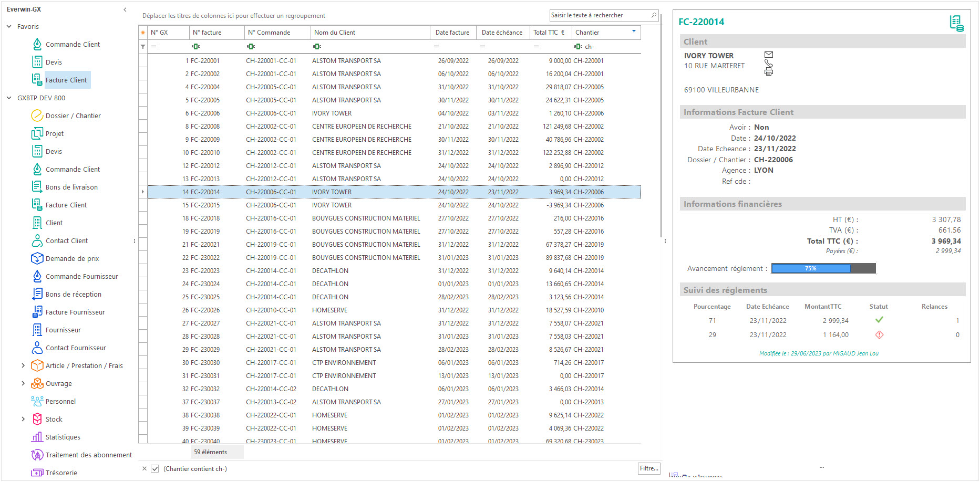The width and height of the screenshot is (980, 482).
Task: Toggle the Chantier contient ch- filter checkbox
Action: click(x=155, y=469)
